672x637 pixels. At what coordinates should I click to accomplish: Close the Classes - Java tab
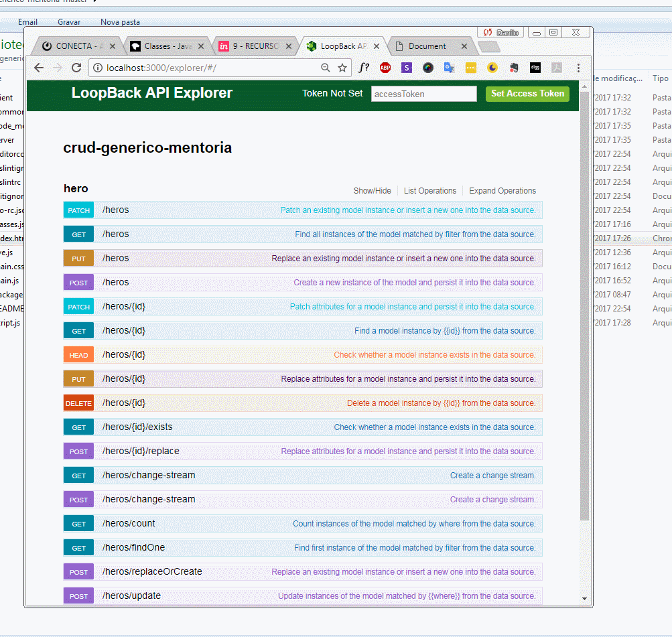click(200, 46)
